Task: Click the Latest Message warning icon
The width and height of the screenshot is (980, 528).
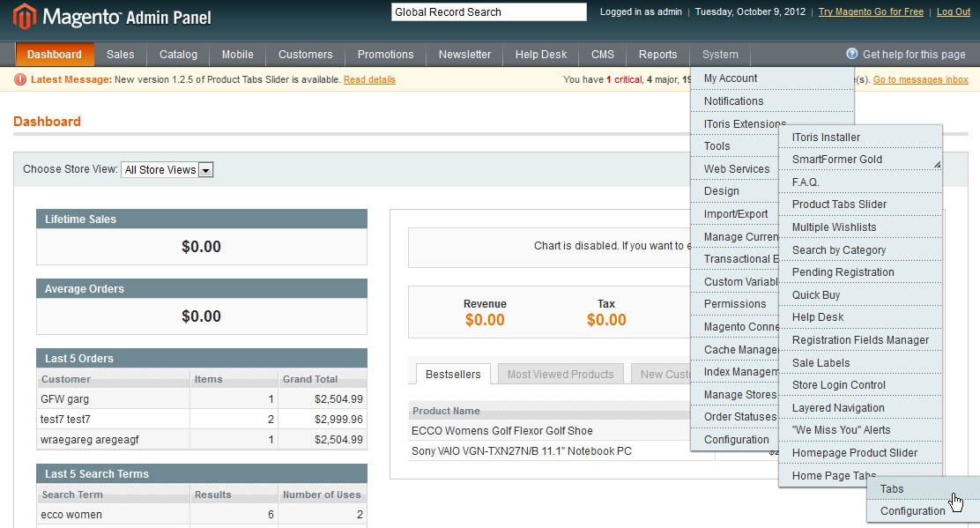Action: 20,79
